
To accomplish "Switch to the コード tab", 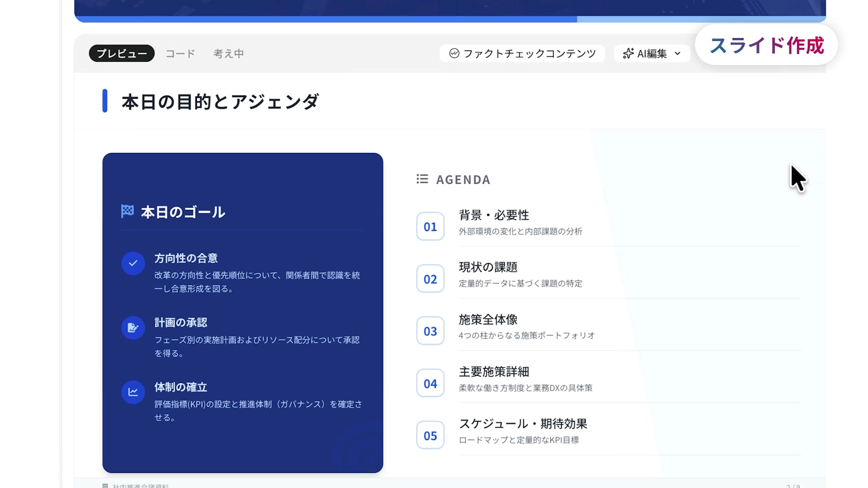I will [180, 54].
